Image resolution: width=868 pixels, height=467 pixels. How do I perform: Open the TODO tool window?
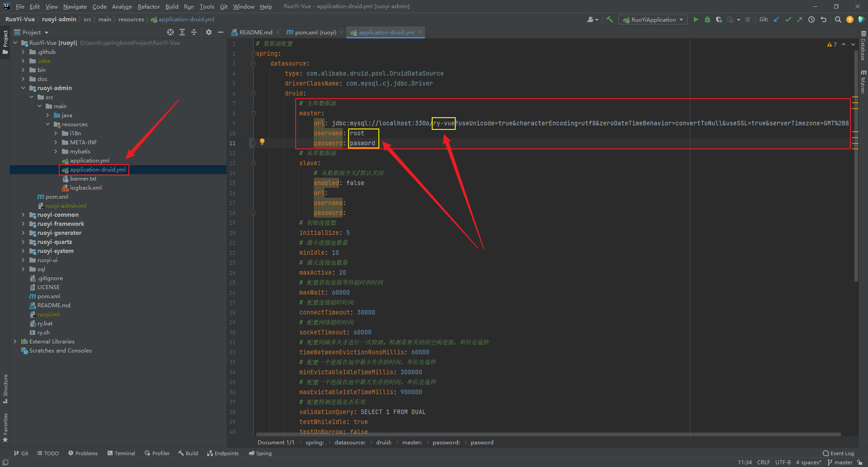(x=48, y=453)
